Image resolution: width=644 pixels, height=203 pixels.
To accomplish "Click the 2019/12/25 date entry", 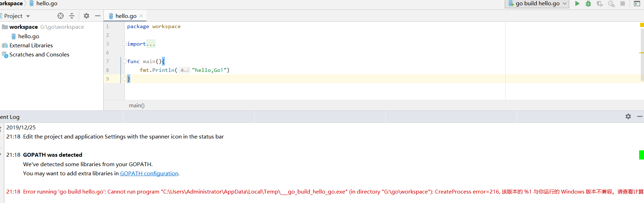I will (x=21, y=127).
